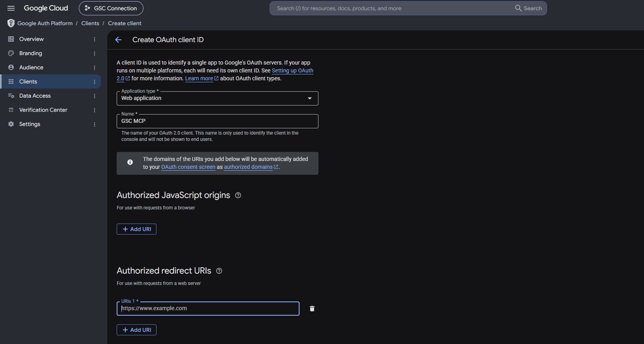Image resolution: width=644 pixels, height=344 pixels.
Task: Show help for Authorized JavaScript origins
Action: (238, 195)
